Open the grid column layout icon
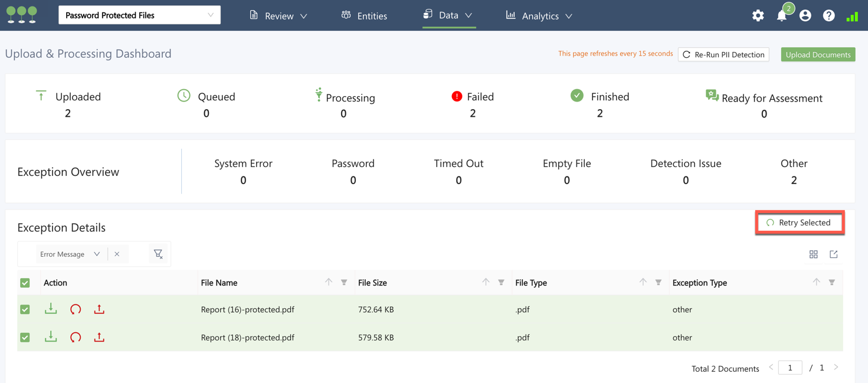The width and height of the screenshot is (868, 383). point(813,254)
